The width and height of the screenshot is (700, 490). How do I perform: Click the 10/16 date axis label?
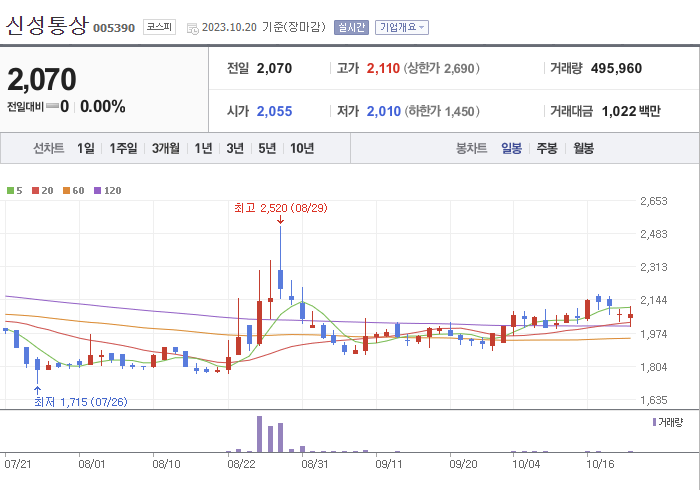point(600,464)
